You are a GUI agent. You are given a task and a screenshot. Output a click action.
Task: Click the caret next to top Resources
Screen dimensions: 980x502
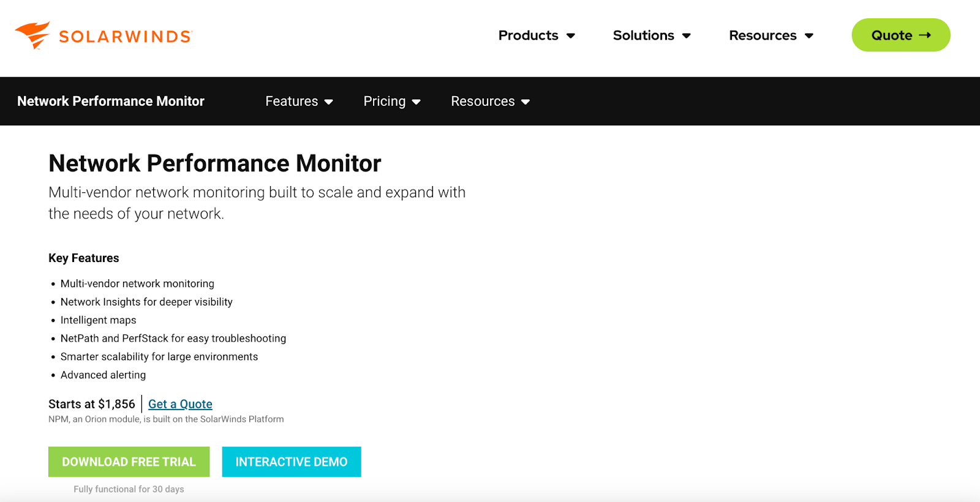click(x=809, y=36)
